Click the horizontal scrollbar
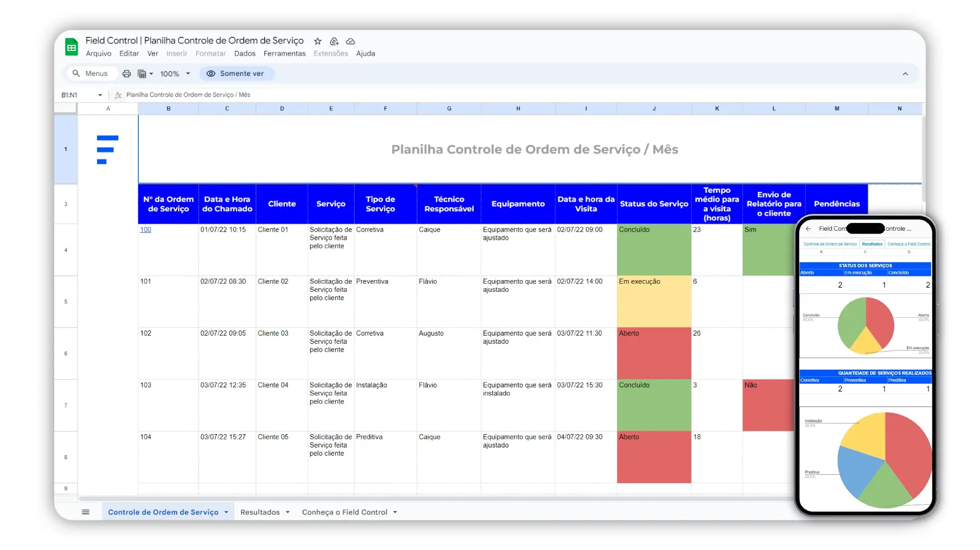The height and width of the screenshot is (550, 980). 436,498
